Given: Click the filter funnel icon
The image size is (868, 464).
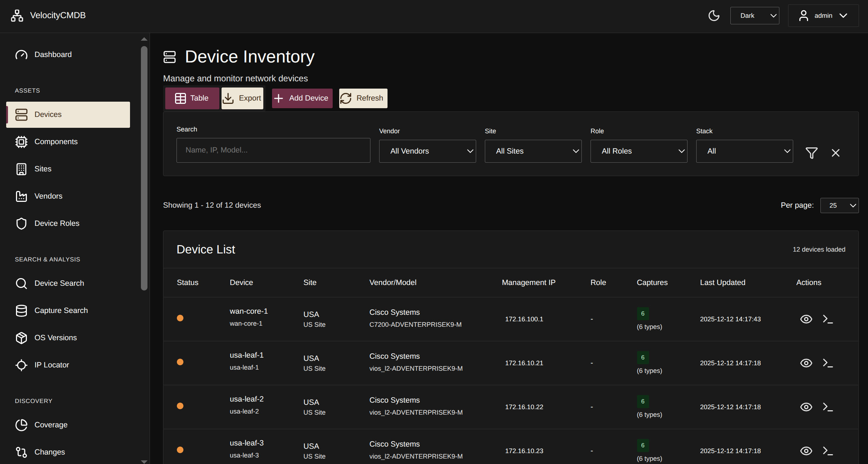Looking at the screenshot, I should tap(811, 153).
